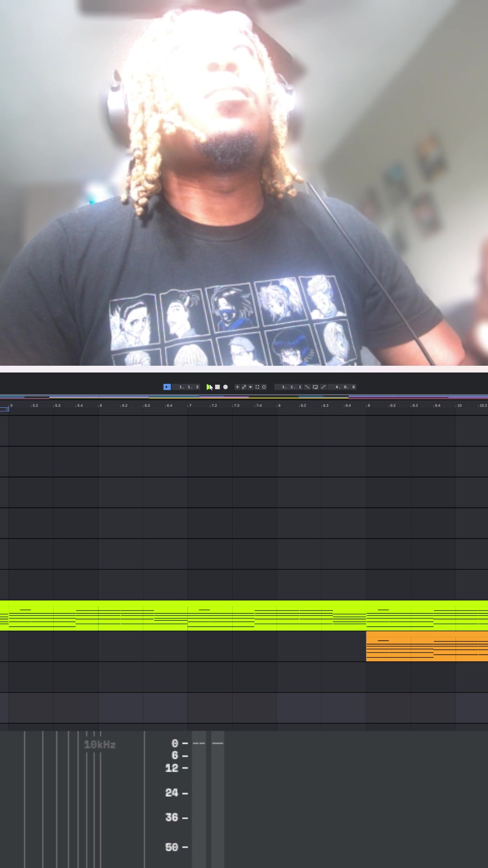
Task: Toggle the blue Follow playback button
Action: click(x=167, y=387)
